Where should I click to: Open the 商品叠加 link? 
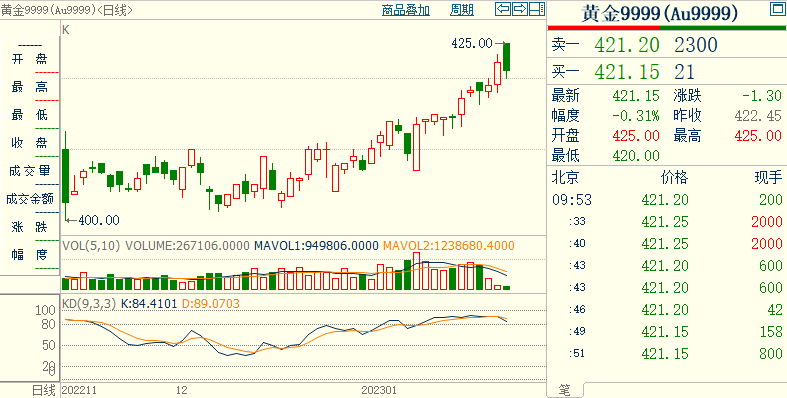406,10
